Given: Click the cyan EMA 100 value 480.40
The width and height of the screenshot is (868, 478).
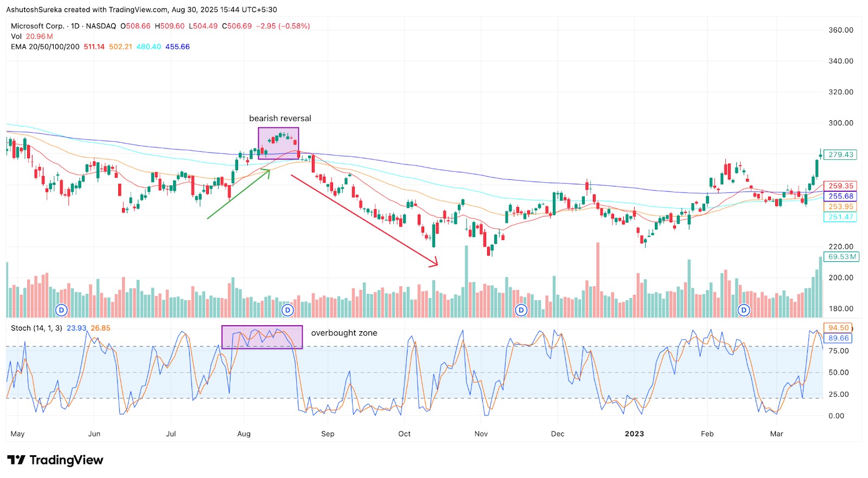Looking at the screenshot, I should coord(149,47).
